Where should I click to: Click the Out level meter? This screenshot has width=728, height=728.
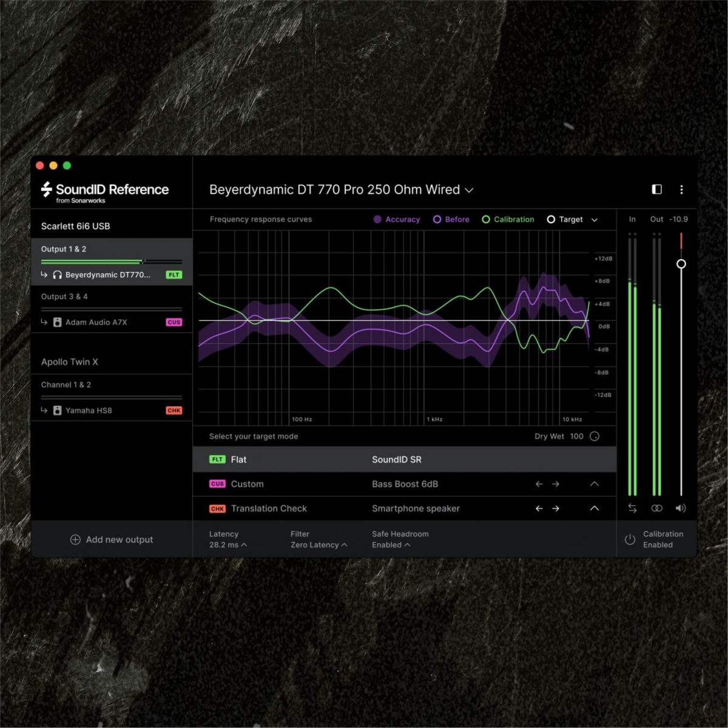[656, 364]
